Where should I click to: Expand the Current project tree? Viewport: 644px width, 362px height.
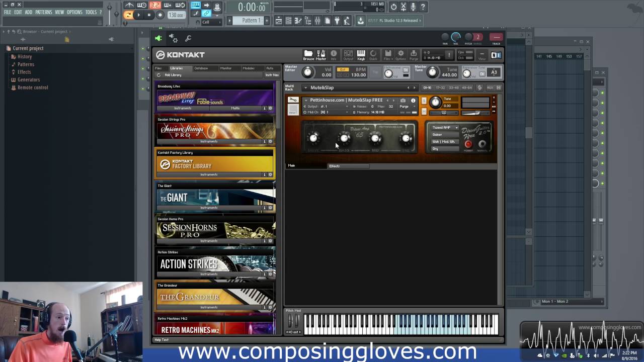[x=28, y=48]
